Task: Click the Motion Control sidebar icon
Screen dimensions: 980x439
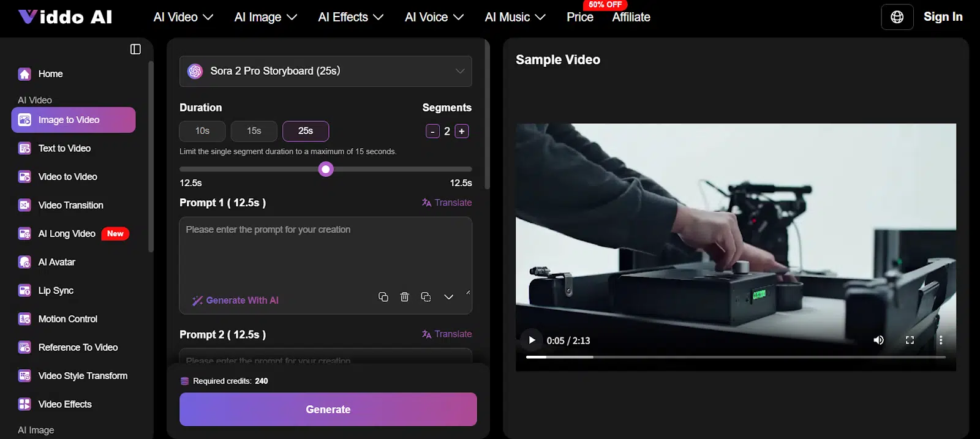Action: coord(24,319)
